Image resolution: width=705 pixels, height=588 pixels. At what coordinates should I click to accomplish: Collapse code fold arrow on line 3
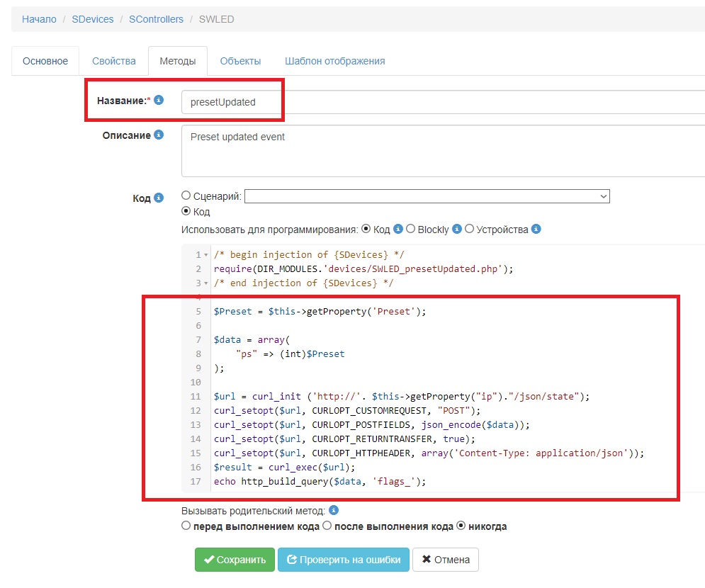pyautogui.click(x=206, y=283)
